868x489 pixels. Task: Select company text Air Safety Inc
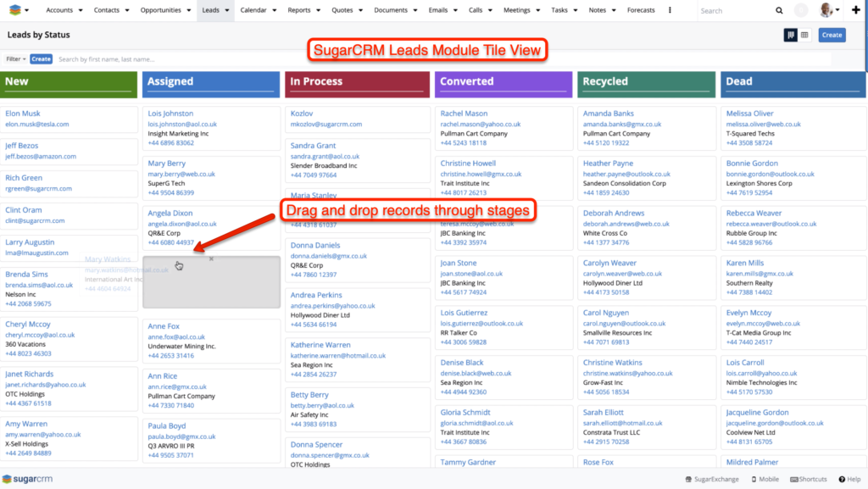click(309, 415)
